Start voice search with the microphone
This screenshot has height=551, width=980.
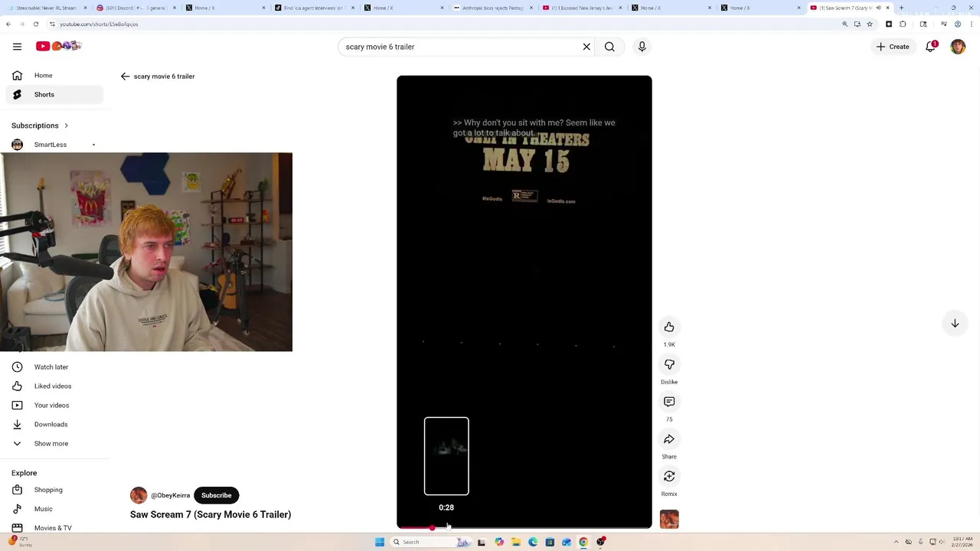click(642, 47)
